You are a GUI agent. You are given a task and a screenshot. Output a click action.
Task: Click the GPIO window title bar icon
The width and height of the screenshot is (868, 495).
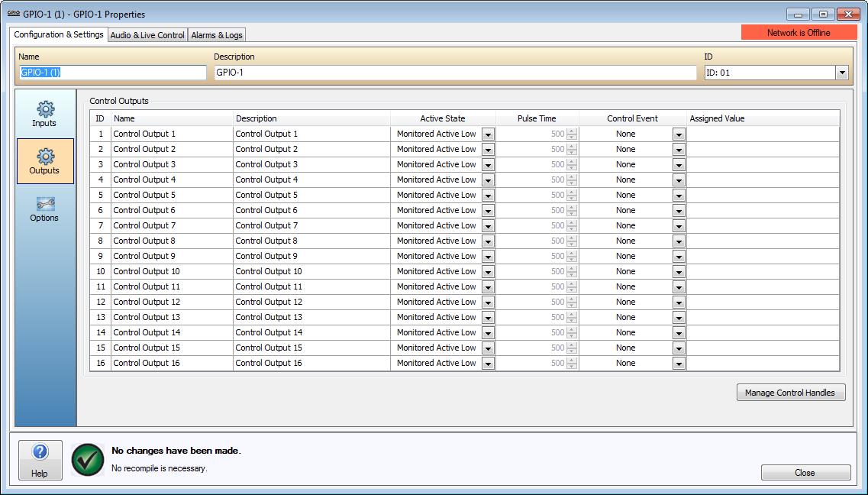pos(13,14)
